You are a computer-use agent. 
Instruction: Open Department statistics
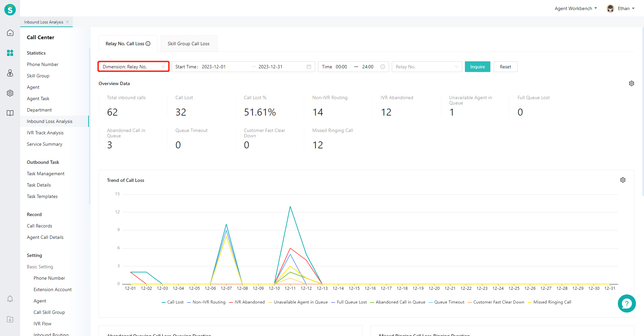pyautogui.click(x=39, y=110)
